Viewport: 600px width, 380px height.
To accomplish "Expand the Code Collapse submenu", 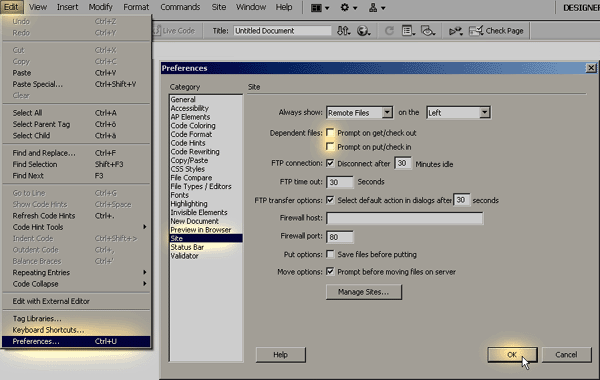I will tap(77, 284).
